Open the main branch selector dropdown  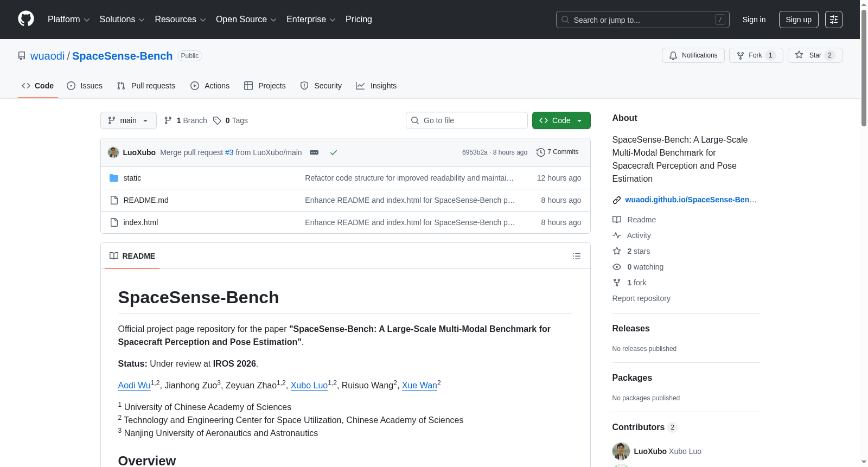click(129, 120)
